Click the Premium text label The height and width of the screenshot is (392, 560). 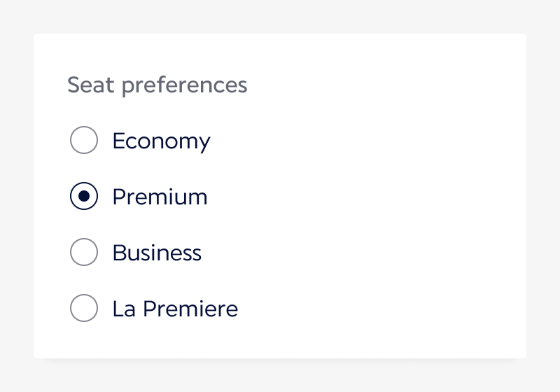click(x=160, y=197)
